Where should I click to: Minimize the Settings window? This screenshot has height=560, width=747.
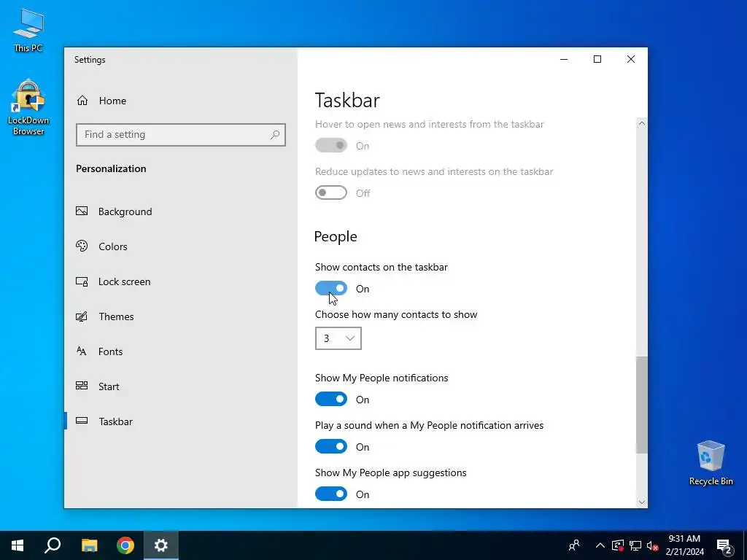coord(564,59)
